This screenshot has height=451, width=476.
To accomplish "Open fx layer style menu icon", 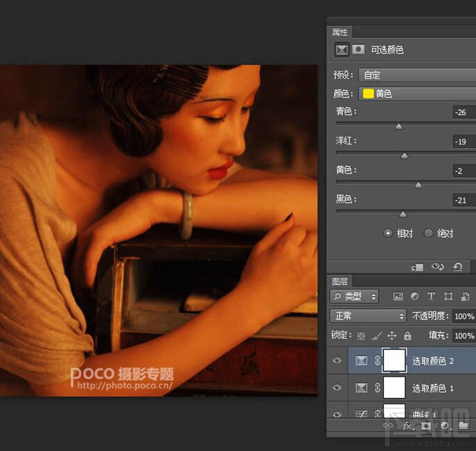I will pos(407,426).
